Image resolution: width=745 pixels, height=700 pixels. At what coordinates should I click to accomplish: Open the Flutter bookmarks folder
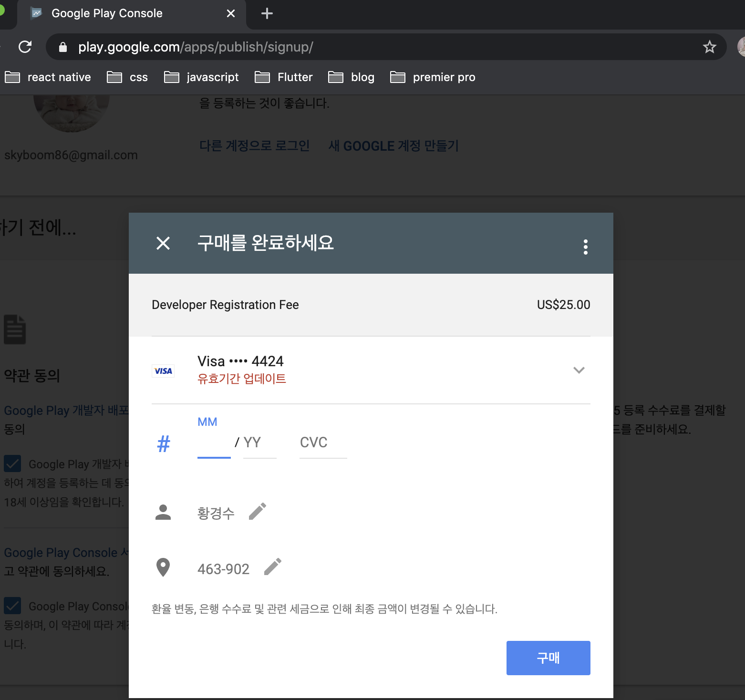click(284, 77)
